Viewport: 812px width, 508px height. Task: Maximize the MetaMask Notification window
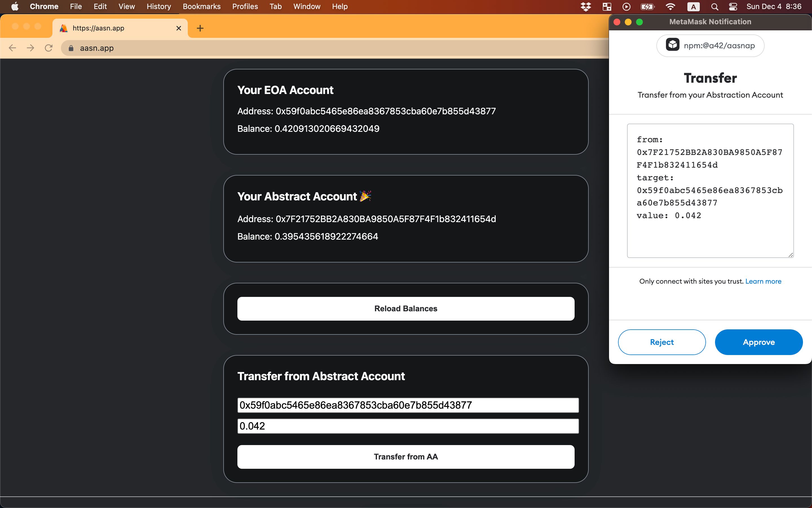(x=639, y=22)
